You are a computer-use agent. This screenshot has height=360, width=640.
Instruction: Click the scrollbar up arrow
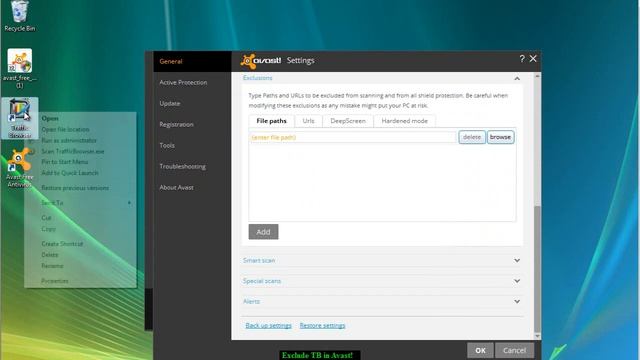[x=537, y=76]
